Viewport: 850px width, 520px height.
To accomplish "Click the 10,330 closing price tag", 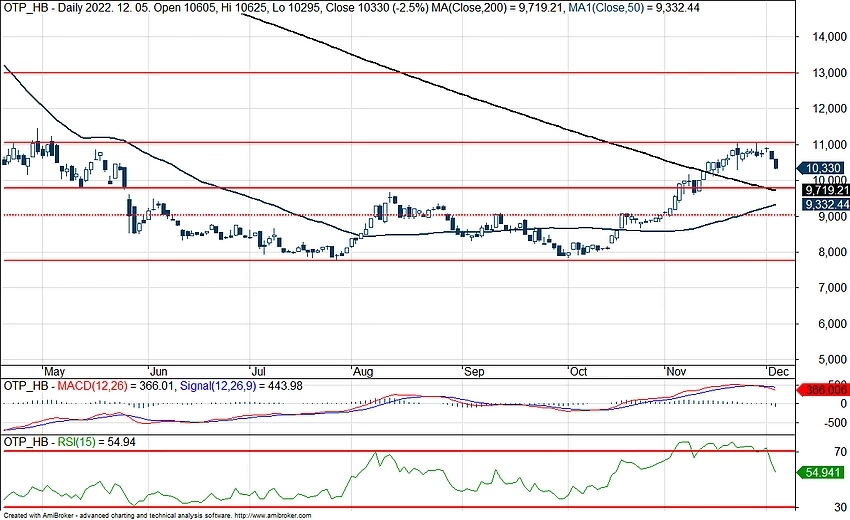I will click(824, 169).
